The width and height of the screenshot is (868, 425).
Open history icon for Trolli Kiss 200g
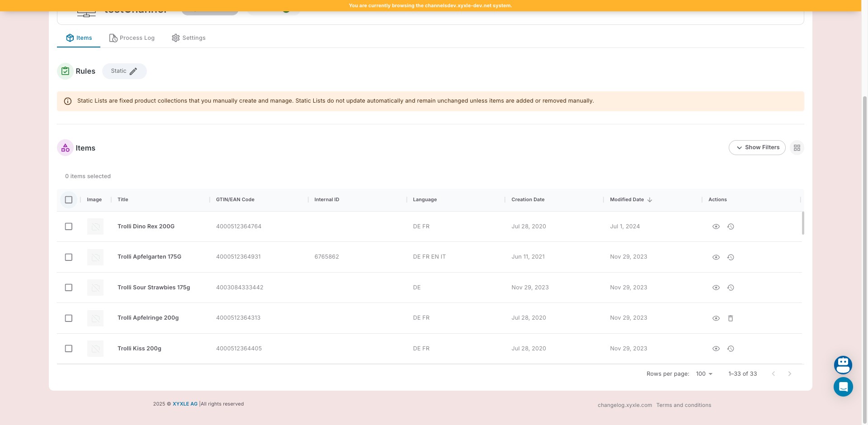[x=730, y=349]
